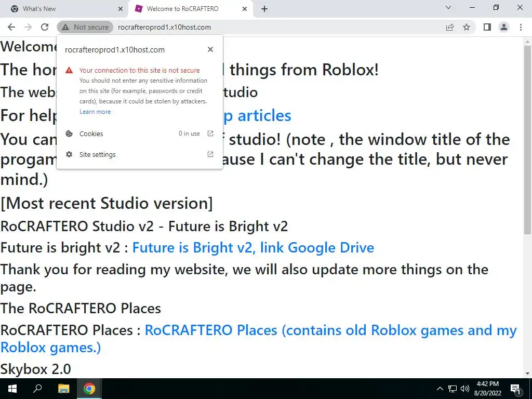This screenshot has width=532, height=399.
Task: Open the Future is Bright v2 Google Drive link
Action: coord(253,247)
